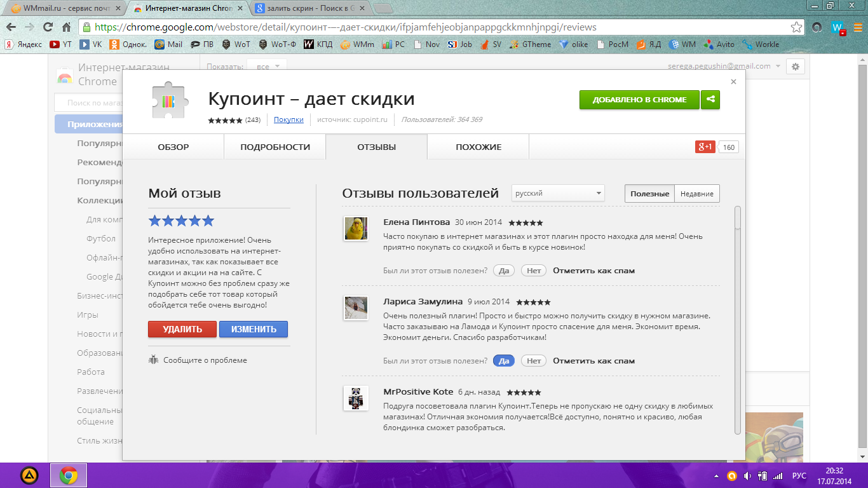Show hidden tray icons arrow
Viewport: 868px width, 488px height.
tap(717, 476)
